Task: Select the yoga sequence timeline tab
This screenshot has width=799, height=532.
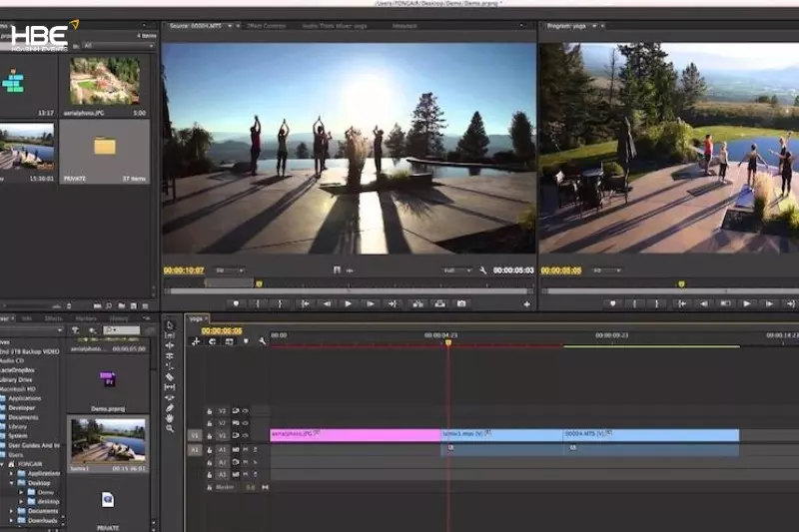Action: tap(196, 319)
